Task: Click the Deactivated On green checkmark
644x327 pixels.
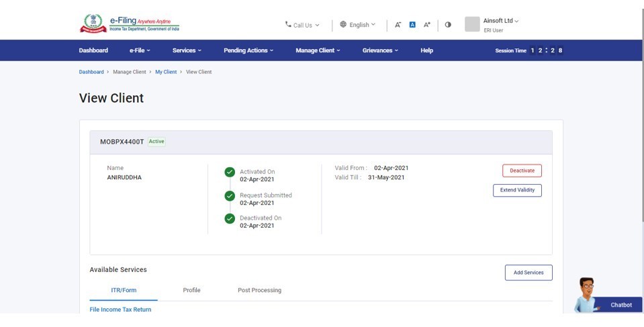Action: pos(230,219)
